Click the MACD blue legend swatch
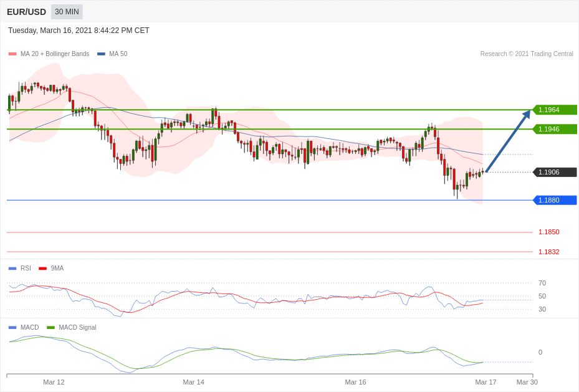Screen dimensions: 579x392 pyautogui.click(x=12, y=327)
